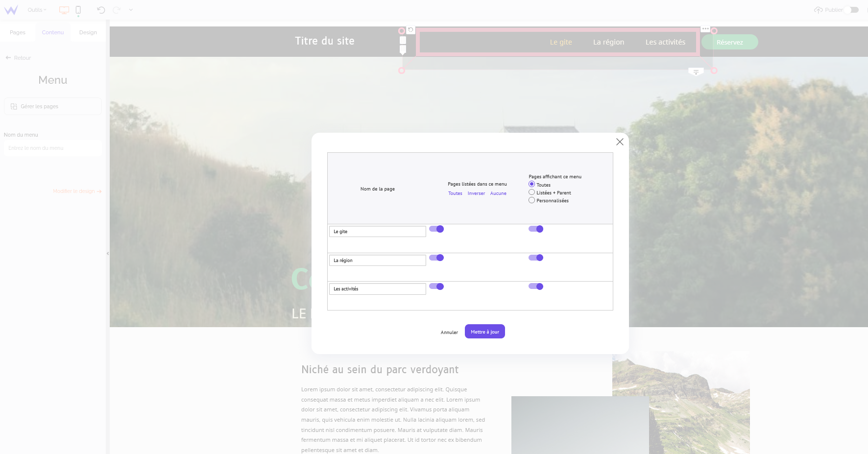This screenshot has width=868, height=454.
Task: Click the mountain landscape thumbnail image
Action: [681, 403]
